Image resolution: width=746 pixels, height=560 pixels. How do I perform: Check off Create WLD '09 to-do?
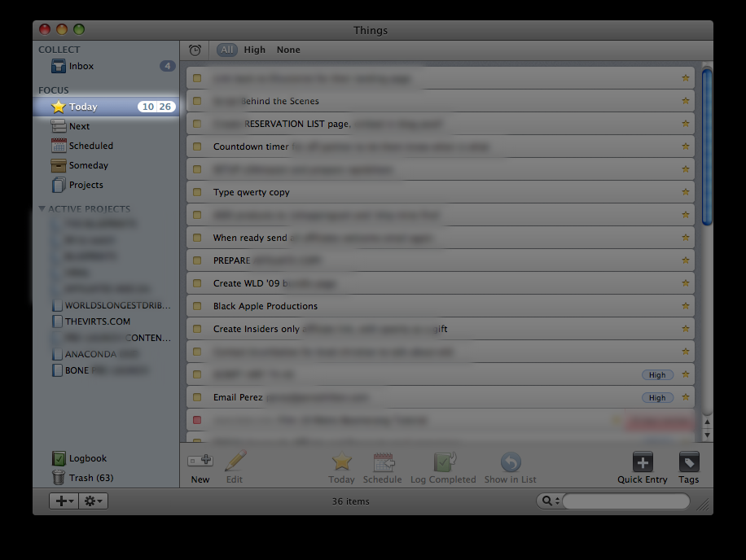click(197, 283)
